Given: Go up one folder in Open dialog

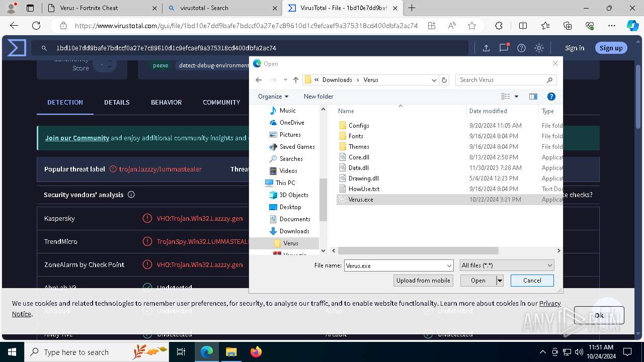Looking at the screenshot, I should [295, 80].
